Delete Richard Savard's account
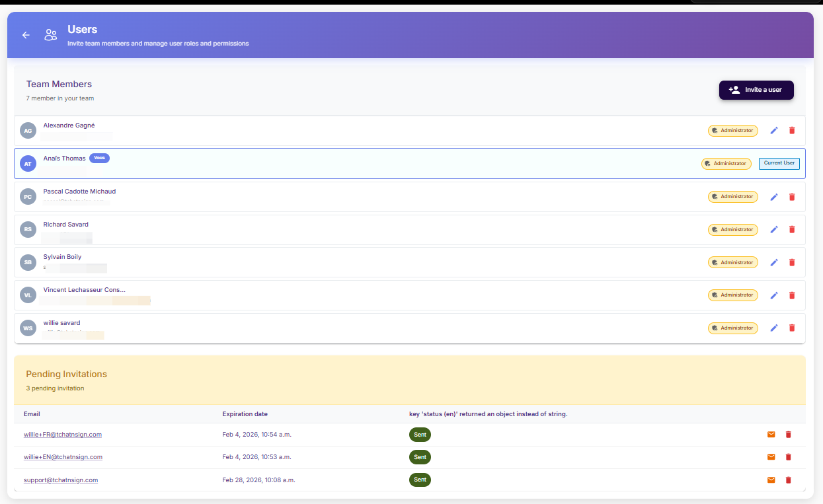Viewport: 823px width, 504px height. coord(792,229)
